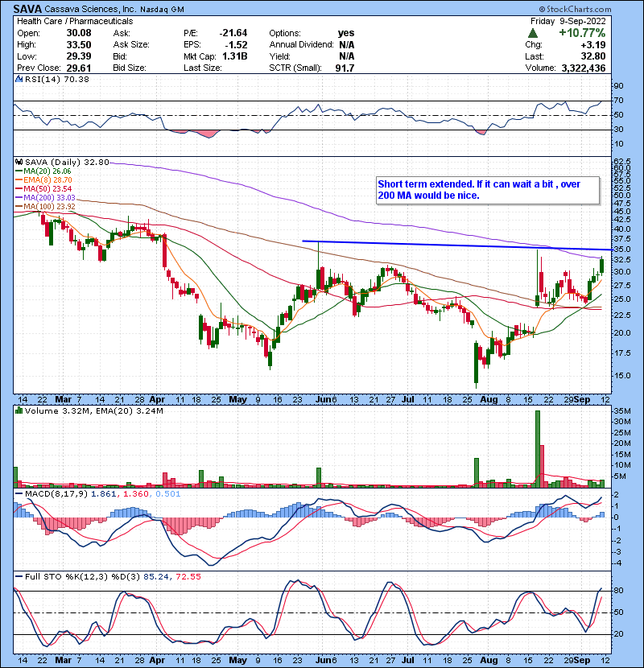The width and height of the screenshot is (644, 668).
Task: Click the Options value yes
Action: 346,33
